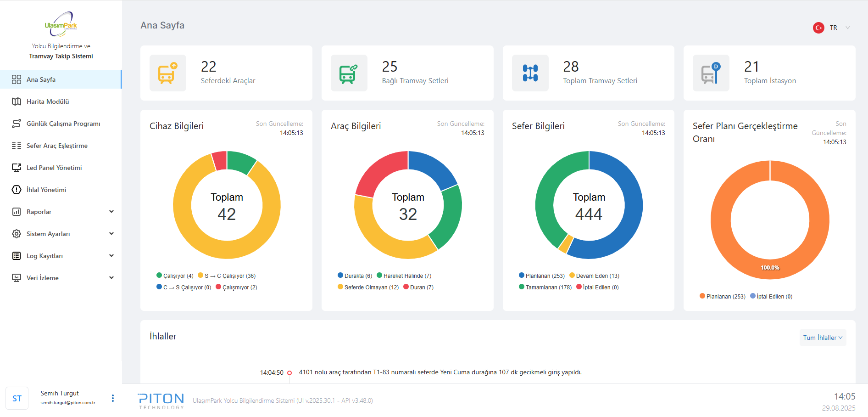Click the İhlal Yönetimi warning icon
Image resolution: width=868 pixels, height=417 pixels.
[17, 190]
